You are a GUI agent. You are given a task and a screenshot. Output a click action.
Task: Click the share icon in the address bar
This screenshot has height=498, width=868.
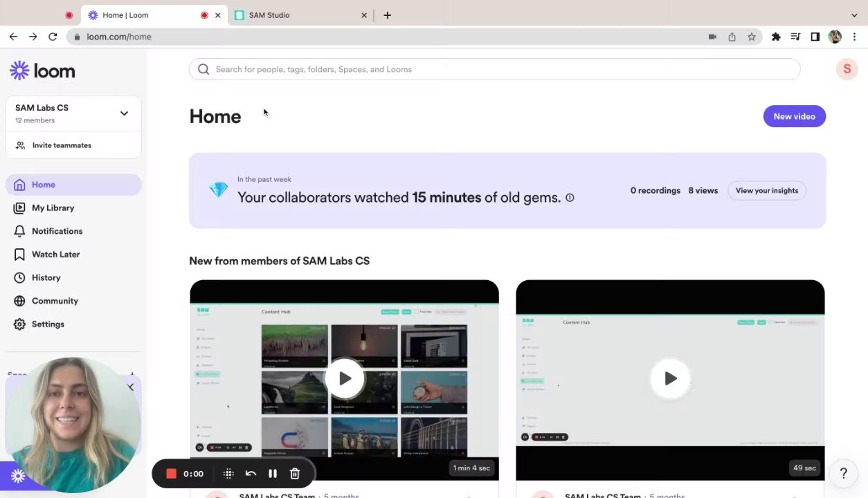pos(732,37)
